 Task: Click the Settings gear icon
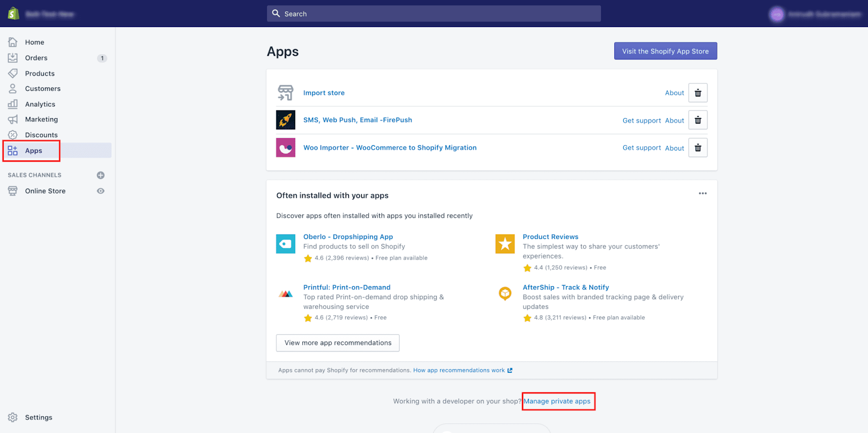tap(12, 417)
